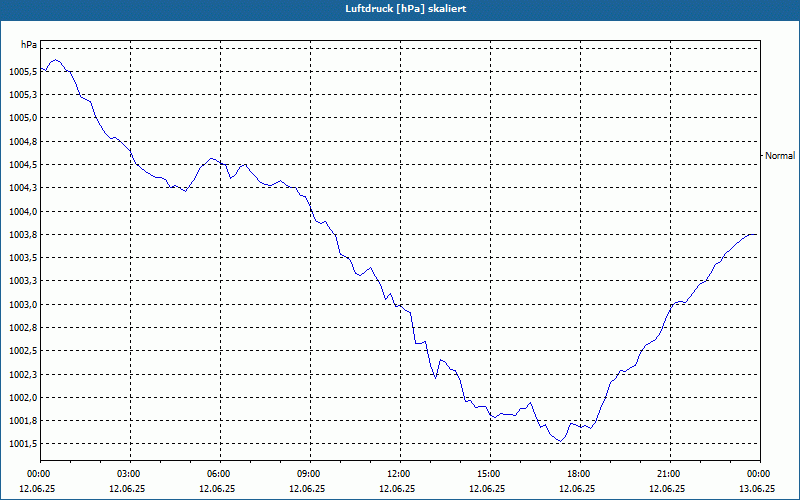The width and height of the screenshot is (800, 500).
Task: Click the 'hPa' unit label on the y-axis
Action: (29, 44)
